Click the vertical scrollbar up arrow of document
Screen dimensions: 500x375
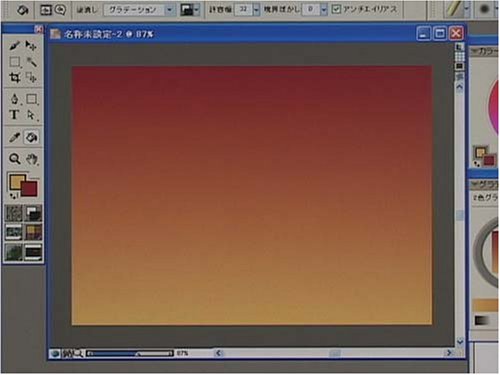(x=460, y=88)
